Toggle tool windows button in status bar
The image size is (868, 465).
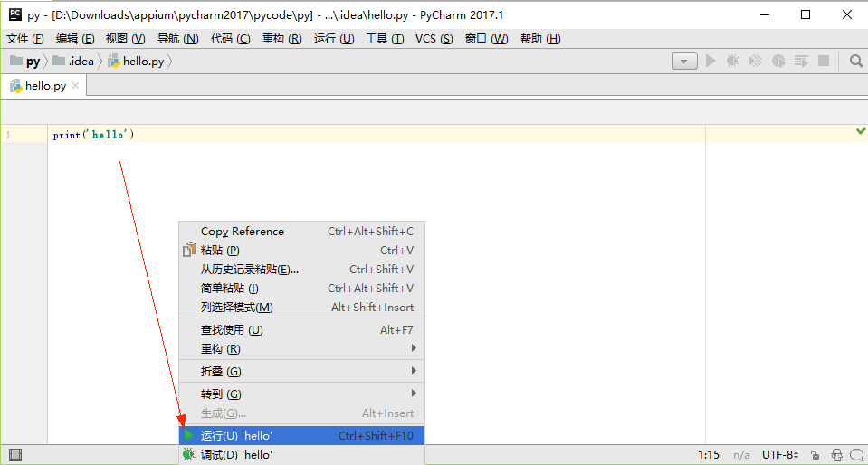(15, 455)
